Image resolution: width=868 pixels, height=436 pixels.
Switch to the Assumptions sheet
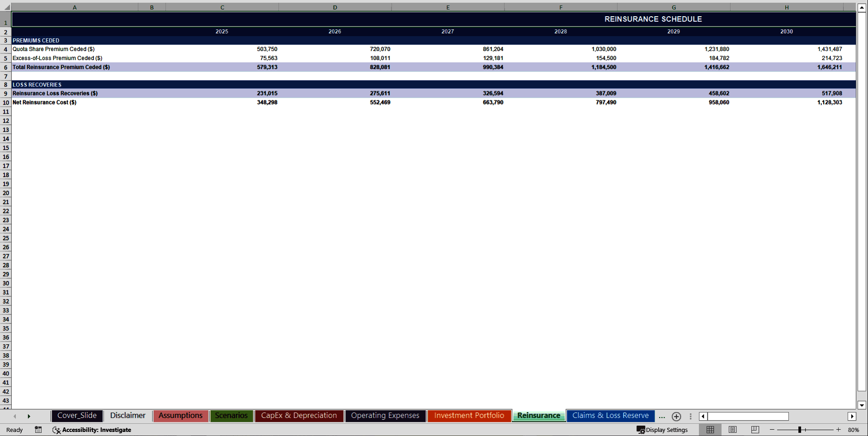(x=180, y=416)
